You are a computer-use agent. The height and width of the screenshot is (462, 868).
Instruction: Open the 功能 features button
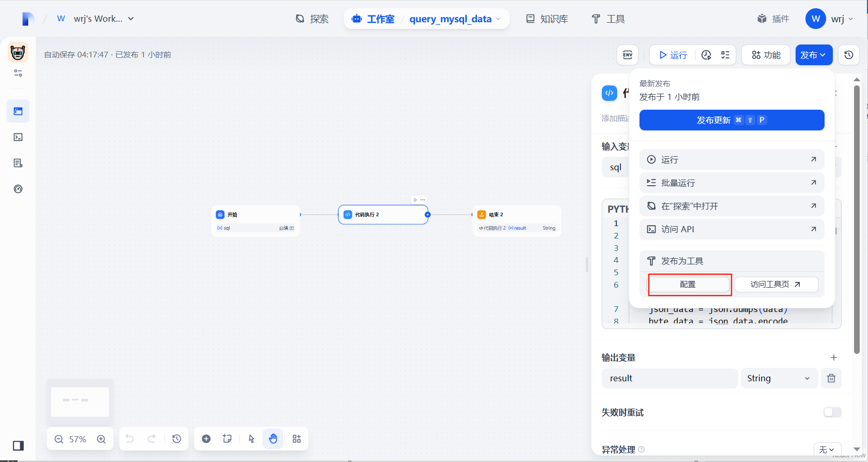[766, 55]
